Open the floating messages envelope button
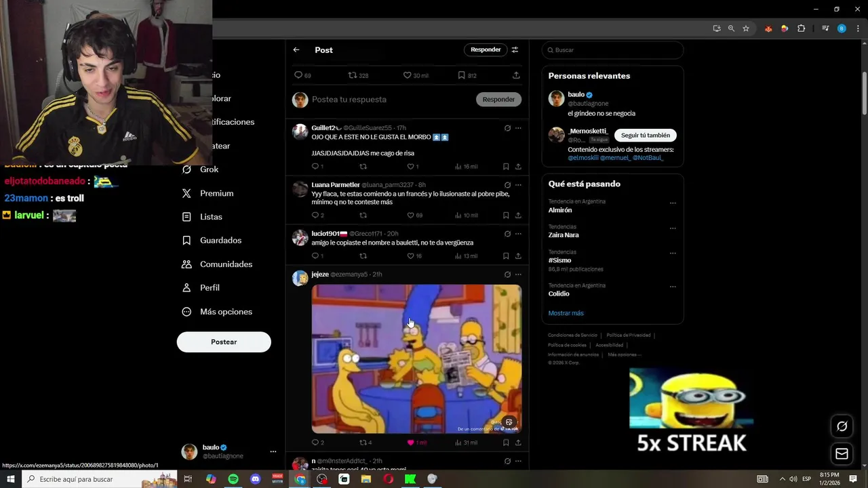868x488 pixels. click(x=842, y=453)
